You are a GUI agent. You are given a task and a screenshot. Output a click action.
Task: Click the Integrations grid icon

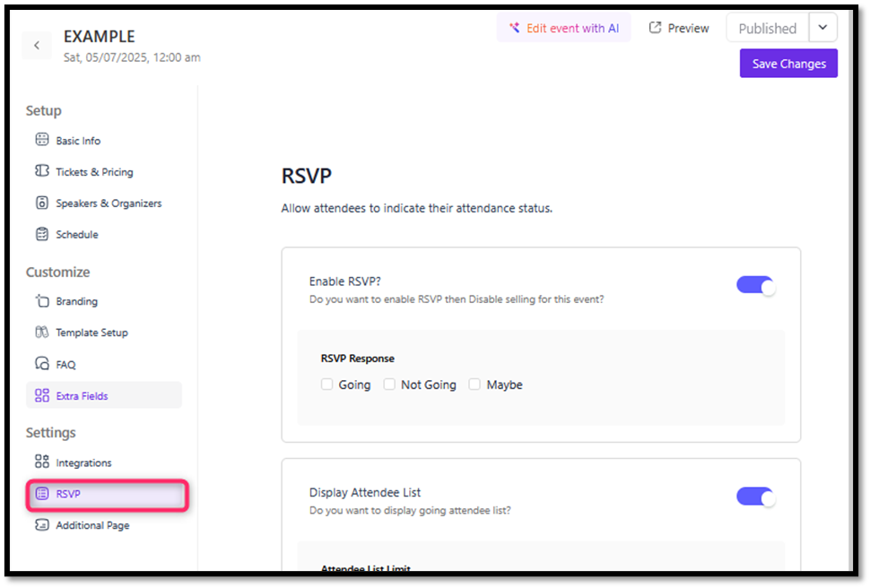(x=41, y=463)
